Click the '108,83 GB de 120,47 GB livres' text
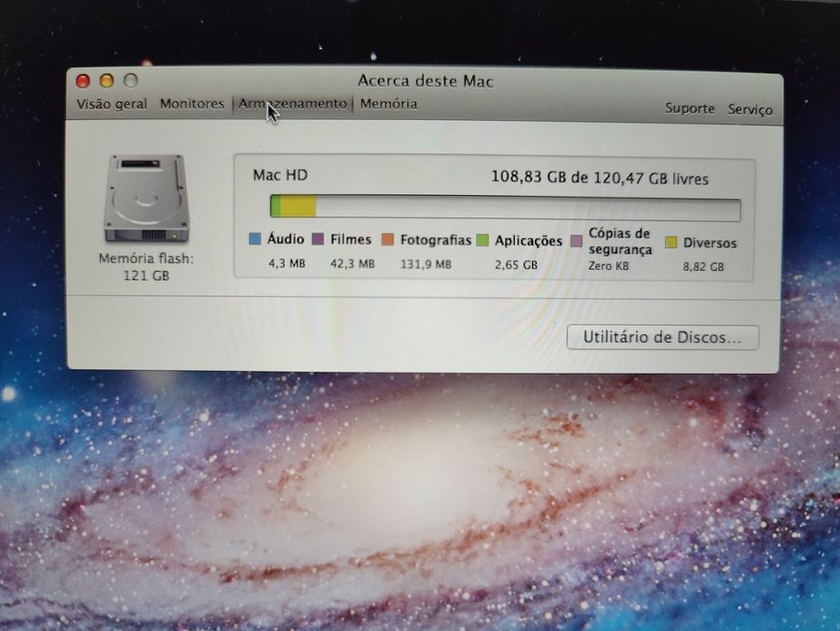 click(x=600, y=178)
